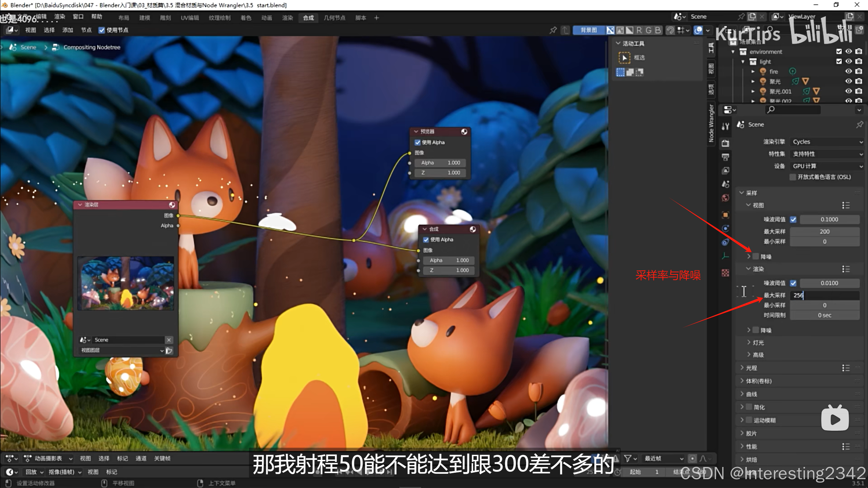Hide the fire light in the outliner
The width and height of the screenshot is (868, 488).
click(848, 71)
